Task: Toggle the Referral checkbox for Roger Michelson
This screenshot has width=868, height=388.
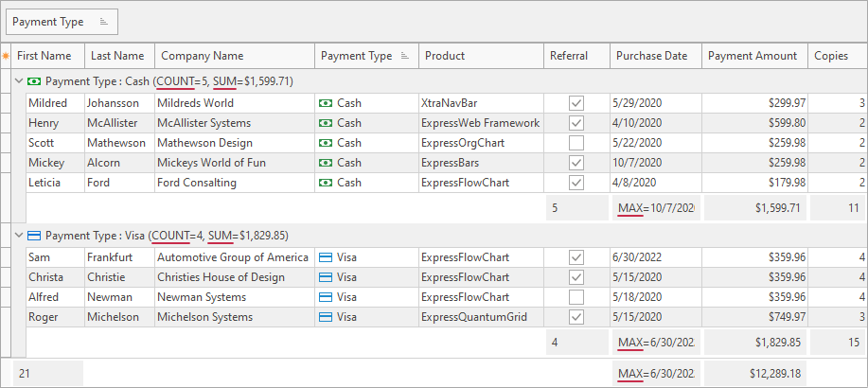Action: (x=576, y=317)
